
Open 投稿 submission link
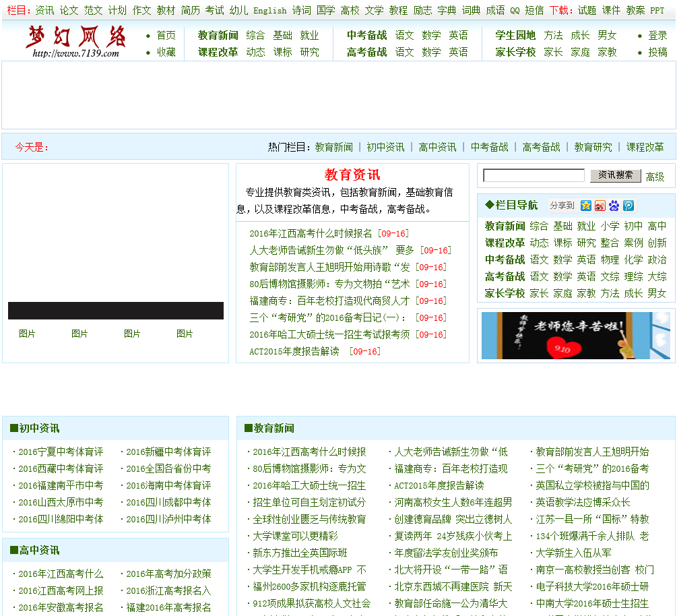657,53
